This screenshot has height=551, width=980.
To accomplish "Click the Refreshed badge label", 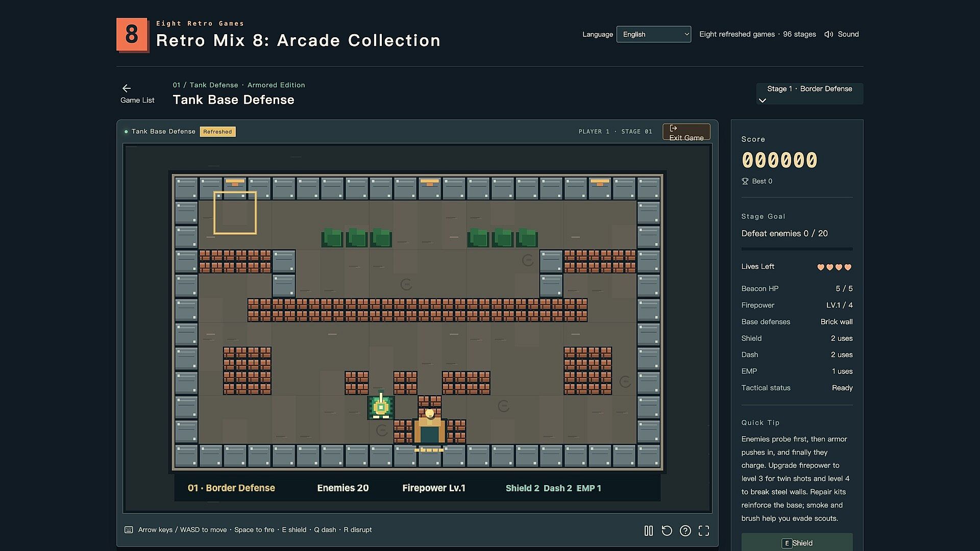I will 217,132.
